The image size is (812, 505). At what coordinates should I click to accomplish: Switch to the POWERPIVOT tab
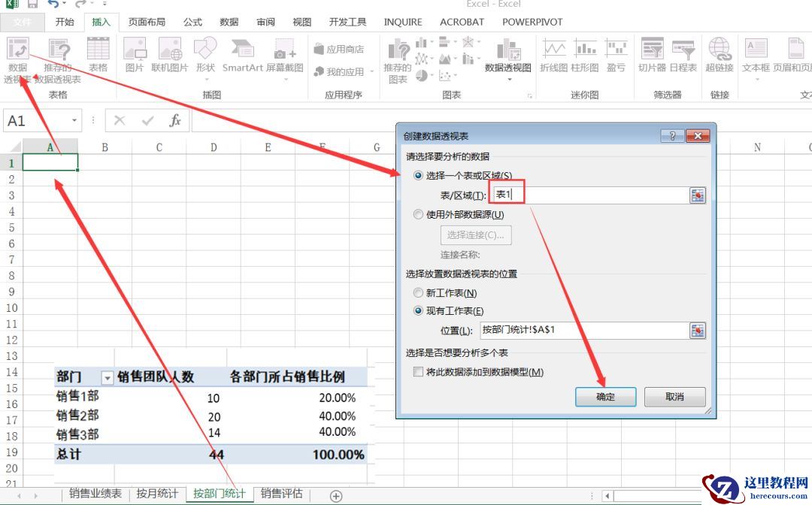coord(532,22)
